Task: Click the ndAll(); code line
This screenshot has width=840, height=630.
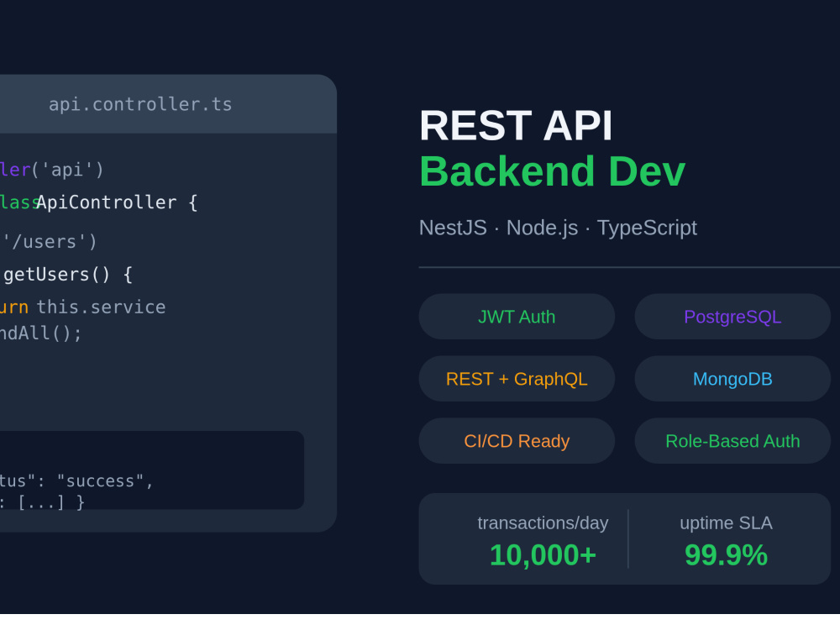Action: click(40, 333)
